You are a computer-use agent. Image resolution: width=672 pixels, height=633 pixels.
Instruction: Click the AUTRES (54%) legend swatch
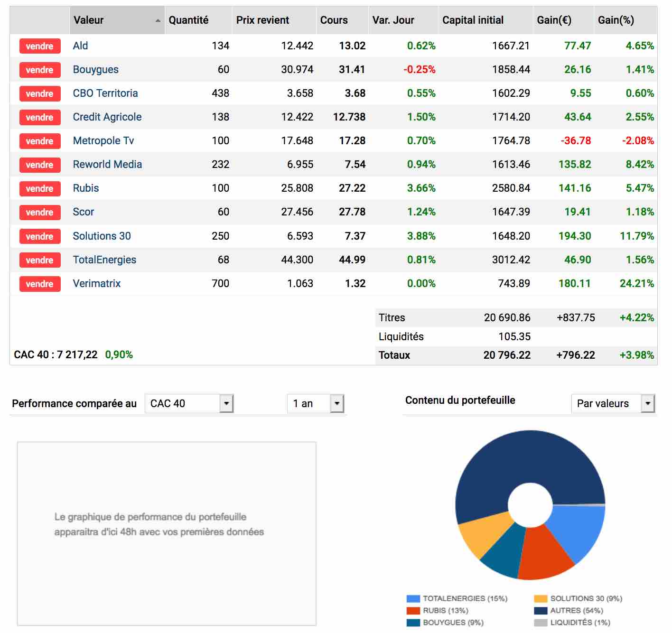pos(541,611)
